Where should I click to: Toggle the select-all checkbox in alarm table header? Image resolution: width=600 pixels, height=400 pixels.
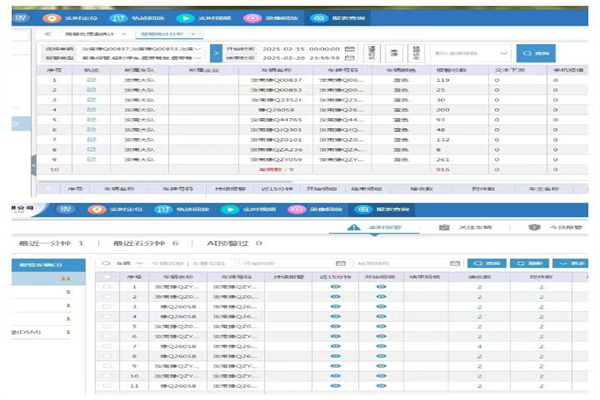[107, 275]
